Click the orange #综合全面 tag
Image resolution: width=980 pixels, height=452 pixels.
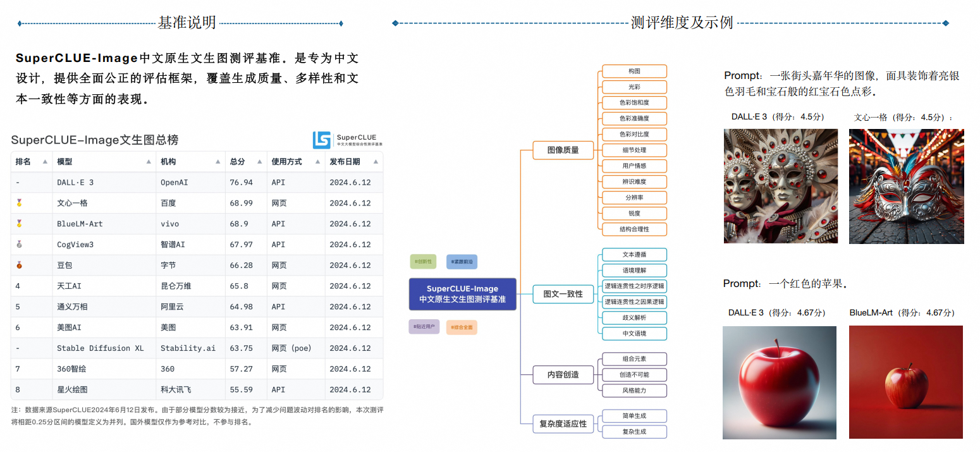pyautogui.click(x=462, y=327)
